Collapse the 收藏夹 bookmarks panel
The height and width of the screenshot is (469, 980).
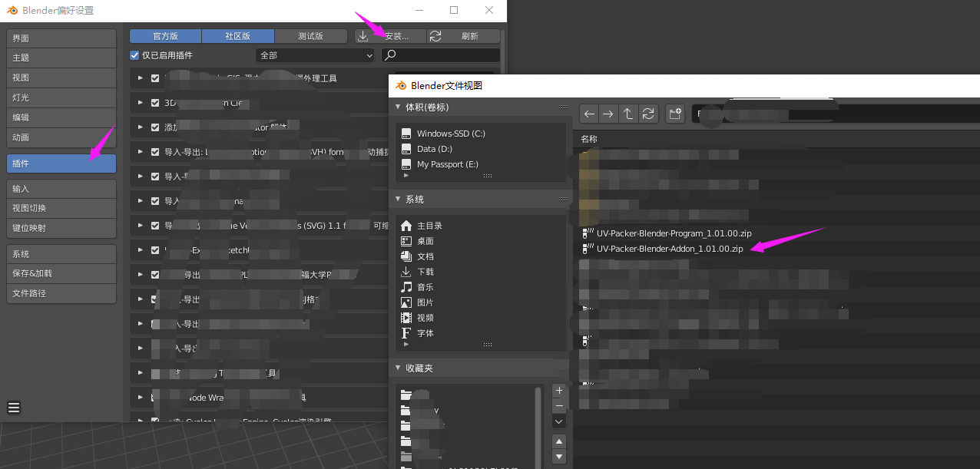pos(398,368)
